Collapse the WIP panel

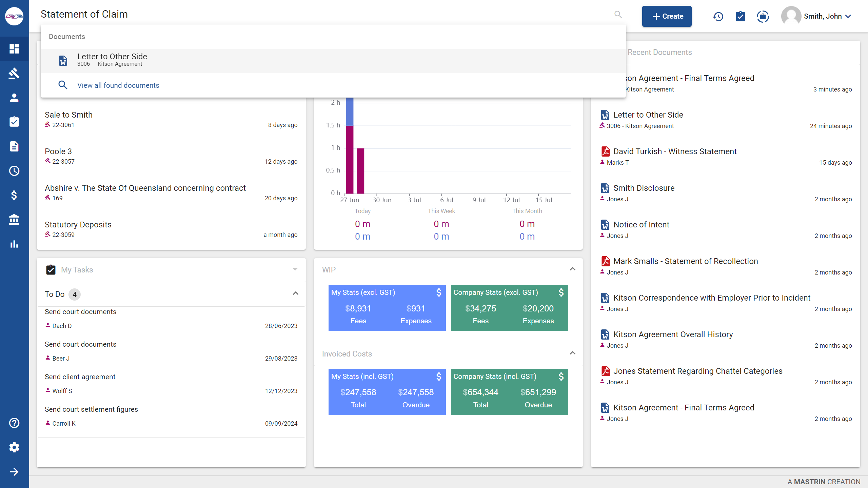(x=572, y=269)
